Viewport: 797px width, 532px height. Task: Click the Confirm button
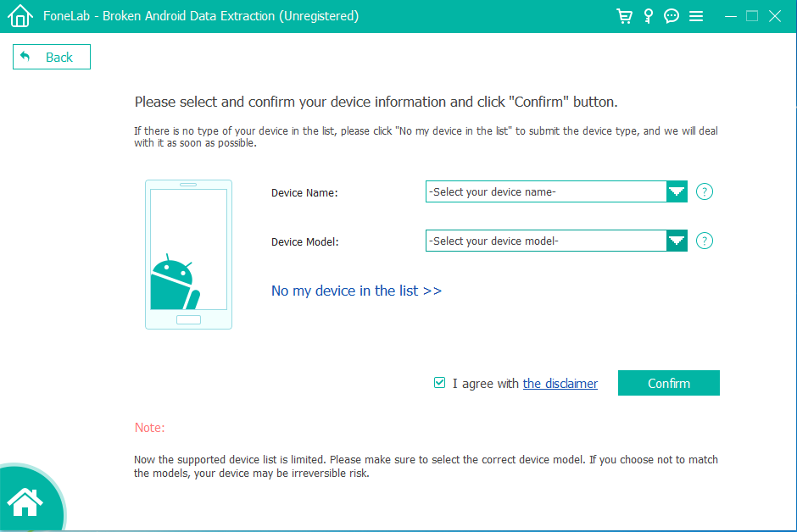(x=668, y=383)
